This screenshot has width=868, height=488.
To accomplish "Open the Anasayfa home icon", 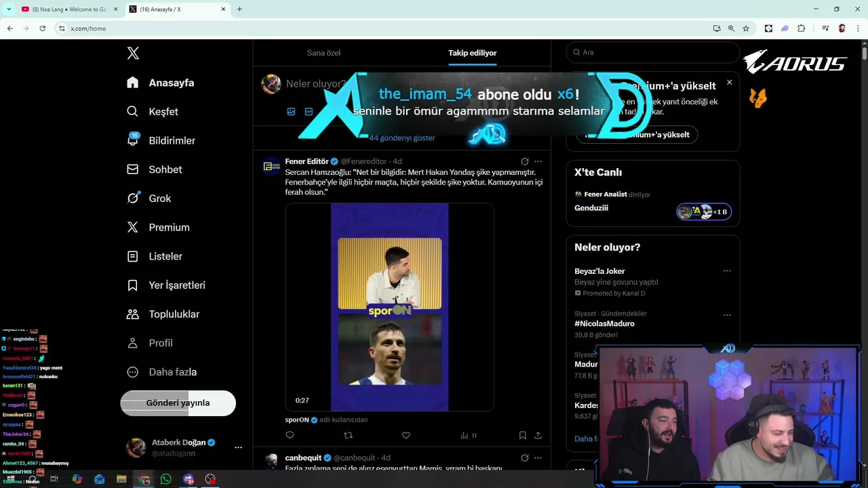I will coord(133,83).
